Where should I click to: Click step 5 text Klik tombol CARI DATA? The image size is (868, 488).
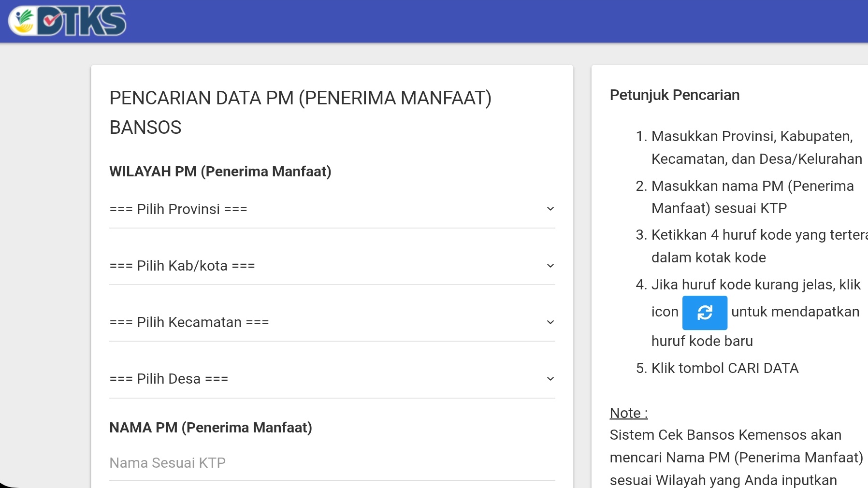pyautogui.click(x=725, y=368)
